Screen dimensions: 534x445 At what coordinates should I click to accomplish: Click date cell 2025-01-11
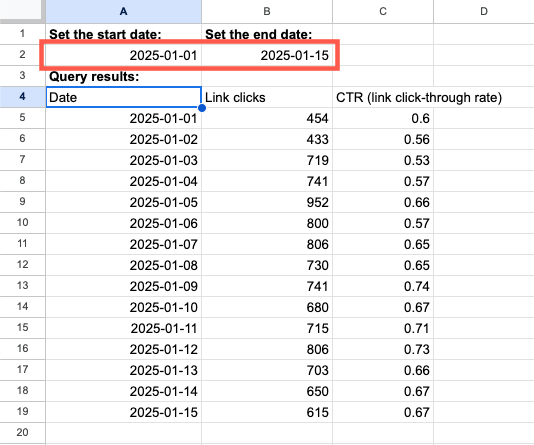pos(124,328)
